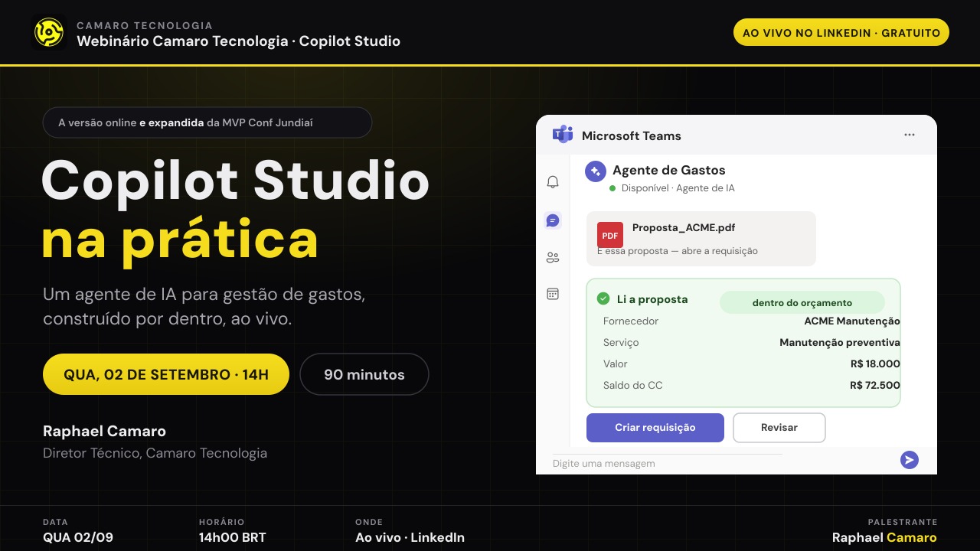Click the Valor row label
Screen dimensions: 980x551
616,364
